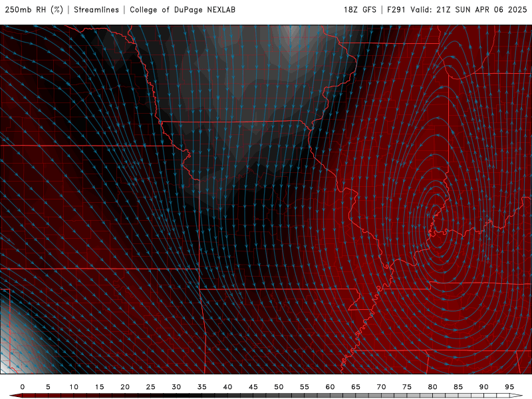Click colorbar label "10"
The image size is (532, 399).
click(74, 387)
